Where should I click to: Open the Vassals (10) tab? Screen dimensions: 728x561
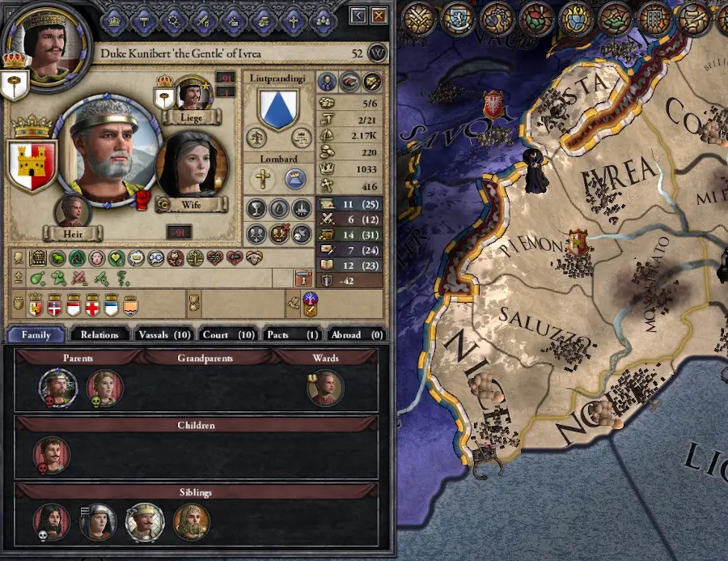164,334
